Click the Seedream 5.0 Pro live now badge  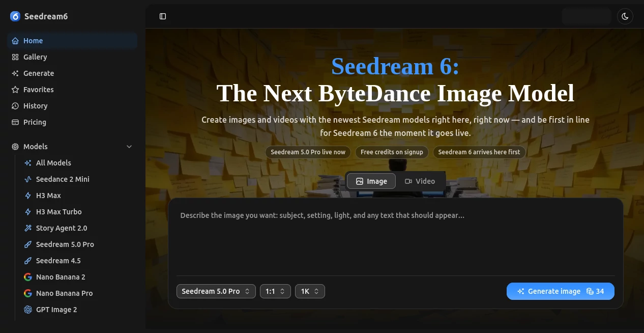[308, 152]
